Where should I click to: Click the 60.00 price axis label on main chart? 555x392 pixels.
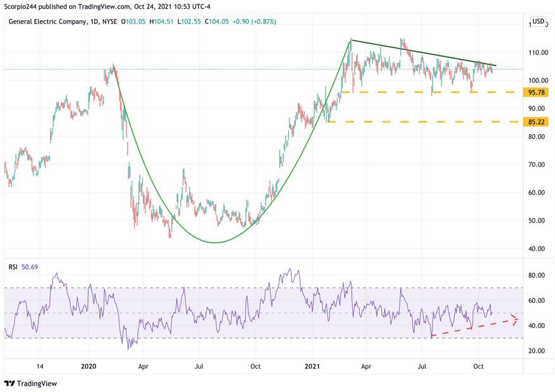coord(538,193)
